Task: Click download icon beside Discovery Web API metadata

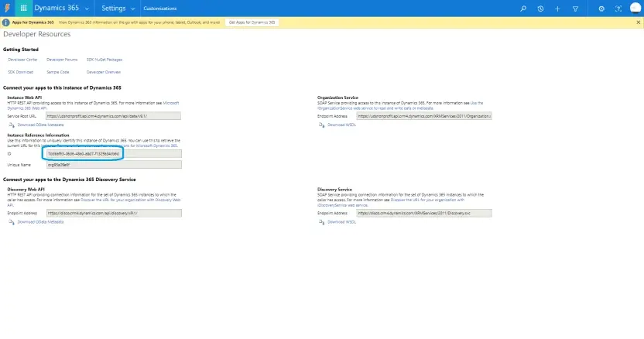Action: click(x=12, y=222)
